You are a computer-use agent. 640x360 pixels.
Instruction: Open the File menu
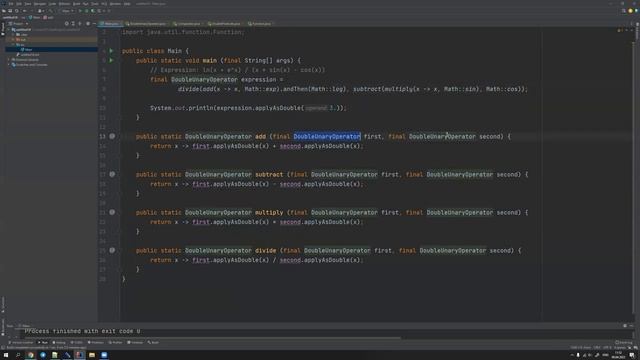pyautogui.click(x=11, y=4)
